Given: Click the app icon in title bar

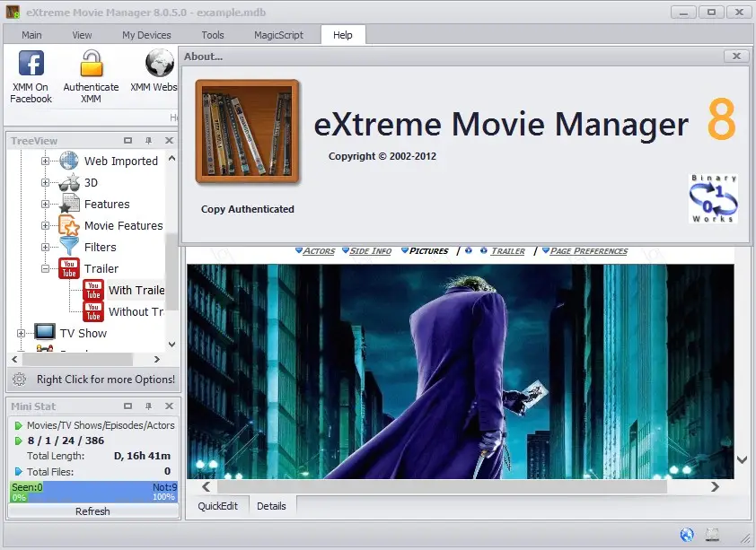Looking at the screenshot, I should coord(13,12).
